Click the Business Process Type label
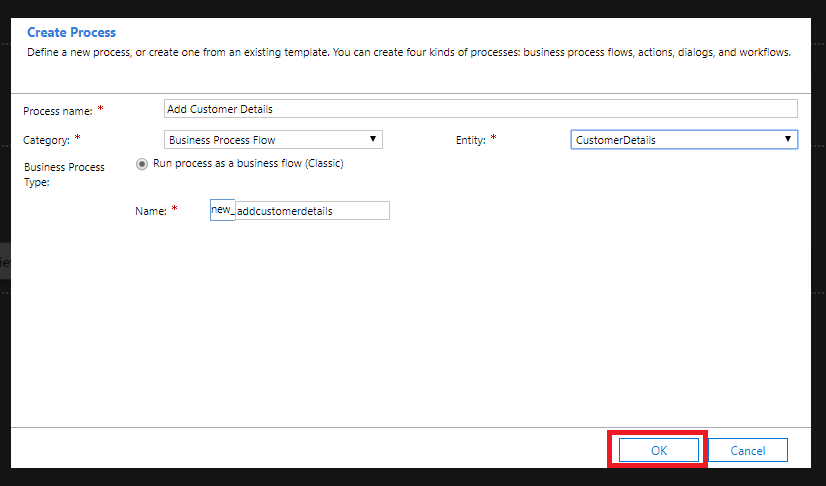Screen dimensions: 826x486 click(64, 174)
